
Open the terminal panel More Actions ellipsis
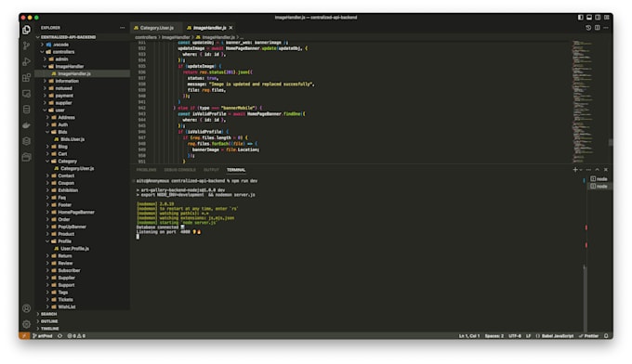pyautogui.click(x=588, y=170)
